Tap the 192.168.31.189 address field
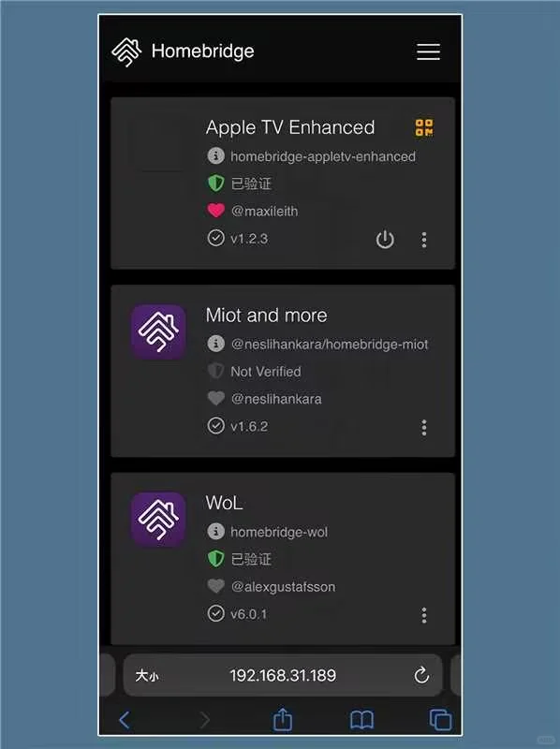Image resolution: width=560 pixels, height=749 pixels. pos(283,675)
